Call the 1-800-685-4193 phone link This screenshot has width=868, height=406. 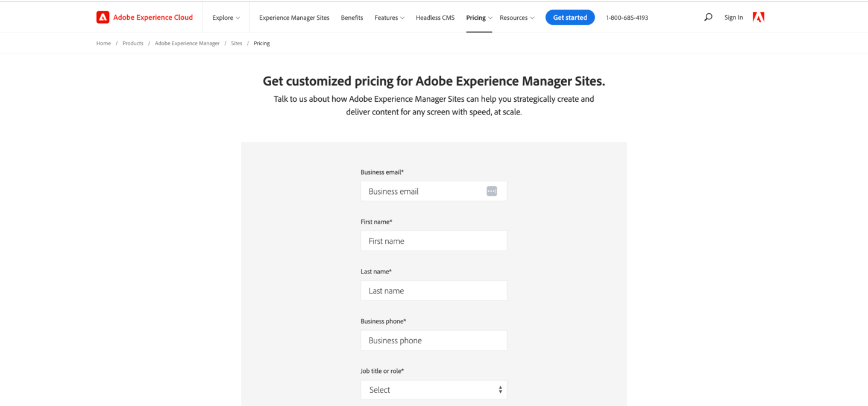[x=627, y=18]
